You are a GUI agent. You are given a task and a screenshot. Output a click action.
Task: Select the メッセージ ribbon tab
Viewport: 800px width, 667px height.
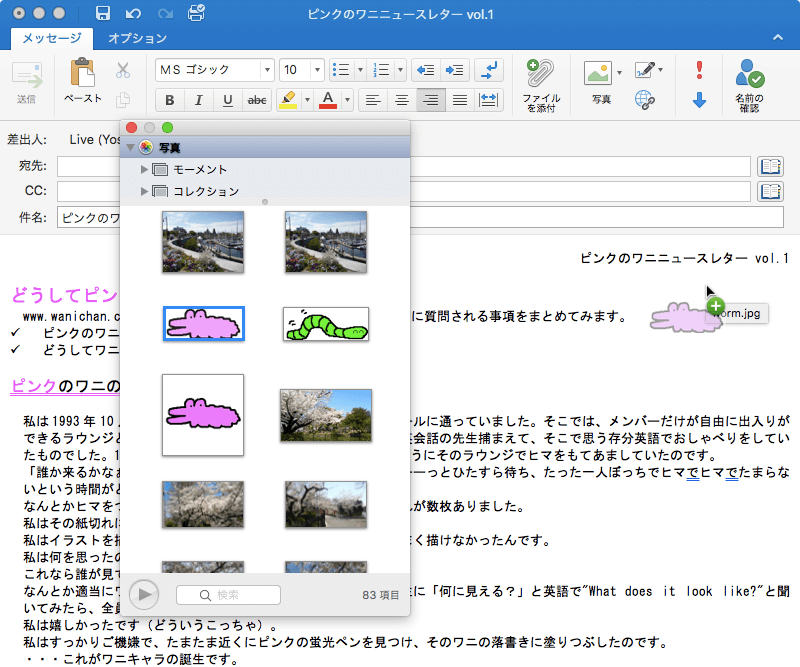tap(52, 38)
